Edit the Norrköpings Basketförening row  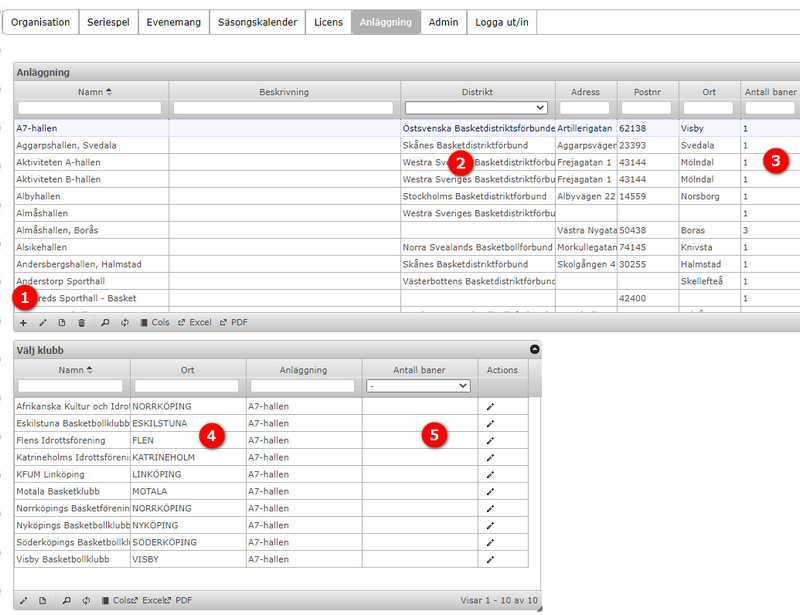click(x=490, y=509)
